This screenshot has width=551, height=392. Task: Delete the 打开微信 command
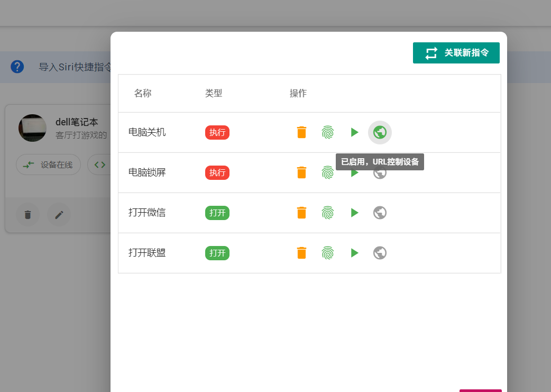(301, 213)
